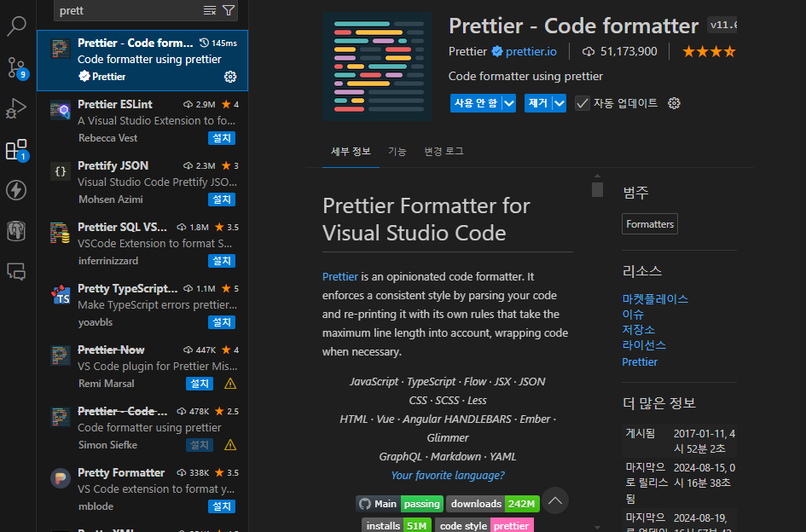Click warning triangle on Prettier Now
The height and width of the screenshot is (532, 806).
coord(230,384)
